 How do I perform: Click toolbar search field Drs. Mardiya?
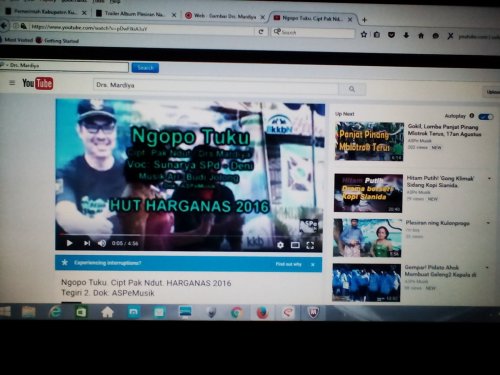[64, 66]
